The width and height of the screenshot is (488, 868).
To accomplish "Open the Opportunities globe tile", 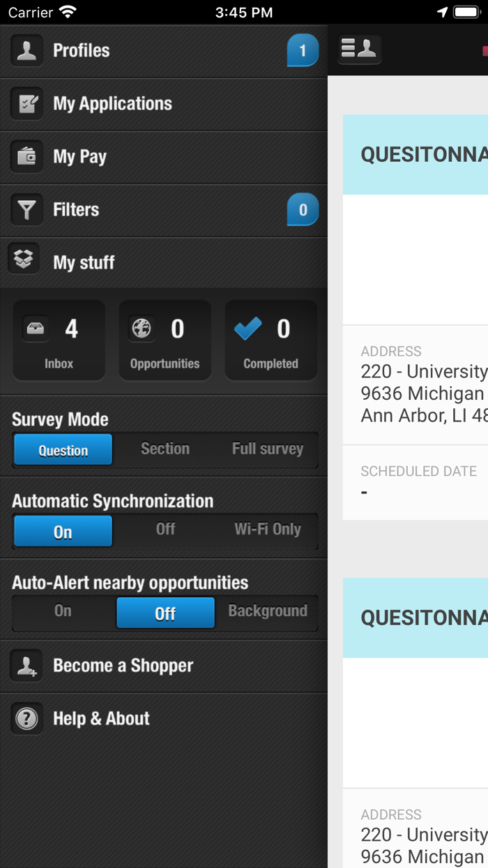I will tap(165, 341).
